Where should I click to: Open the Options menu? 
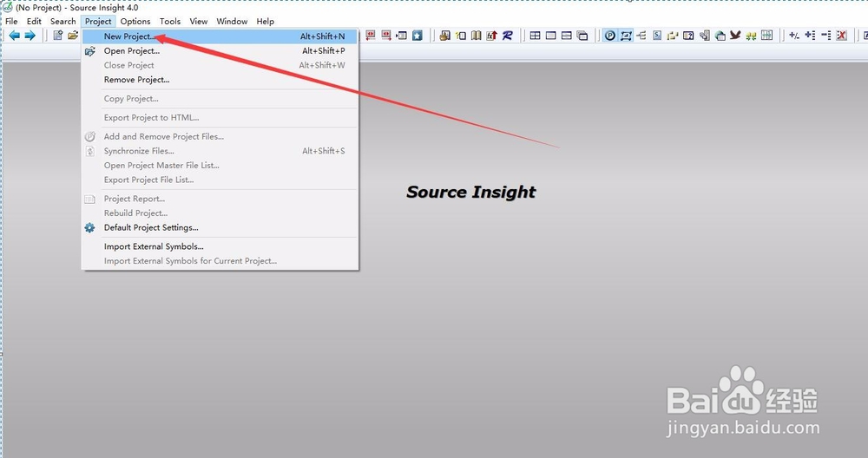coord(135,21)
